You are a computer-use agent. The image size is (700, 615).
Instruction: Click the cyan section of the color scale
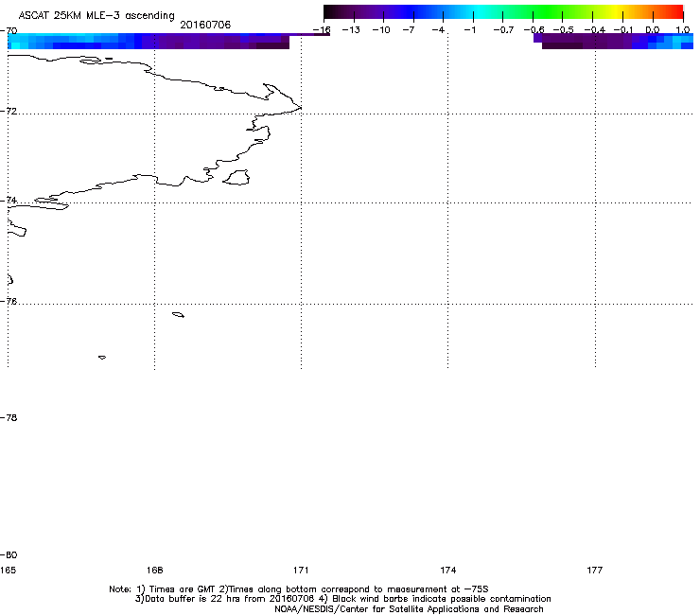point(476,12)
